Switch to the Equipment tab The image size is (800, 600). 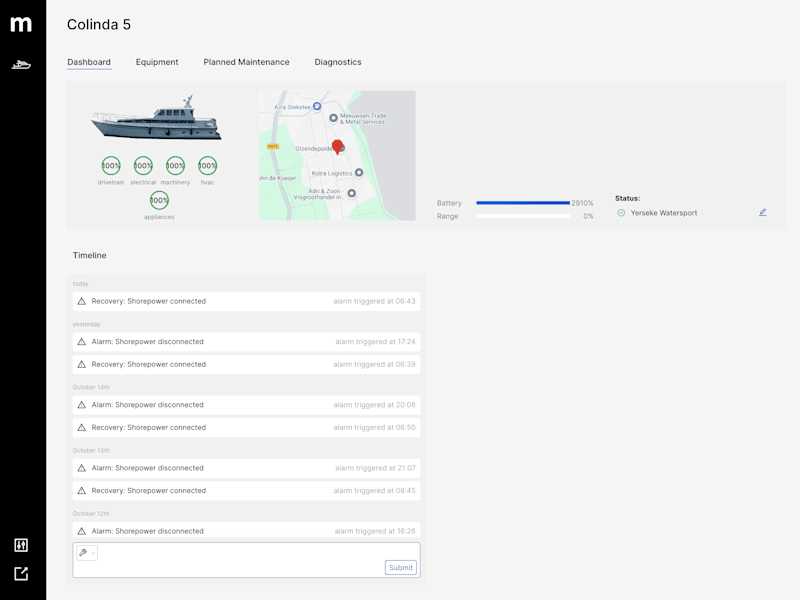157,62
